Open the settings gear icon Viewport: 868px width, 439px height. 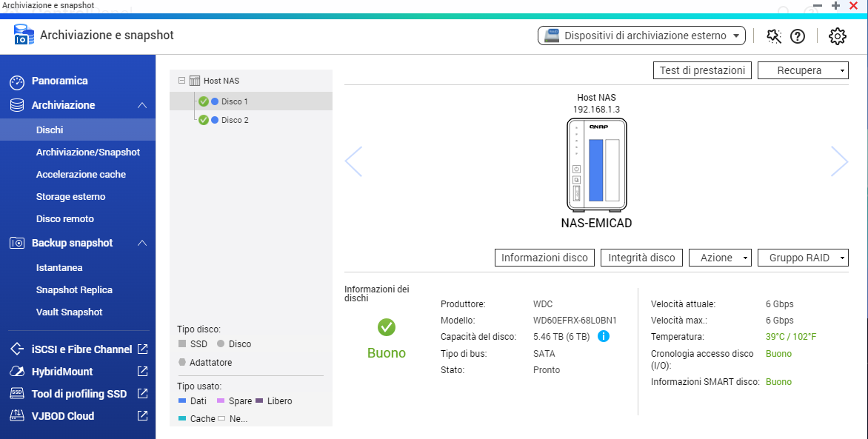coord(837,36)
